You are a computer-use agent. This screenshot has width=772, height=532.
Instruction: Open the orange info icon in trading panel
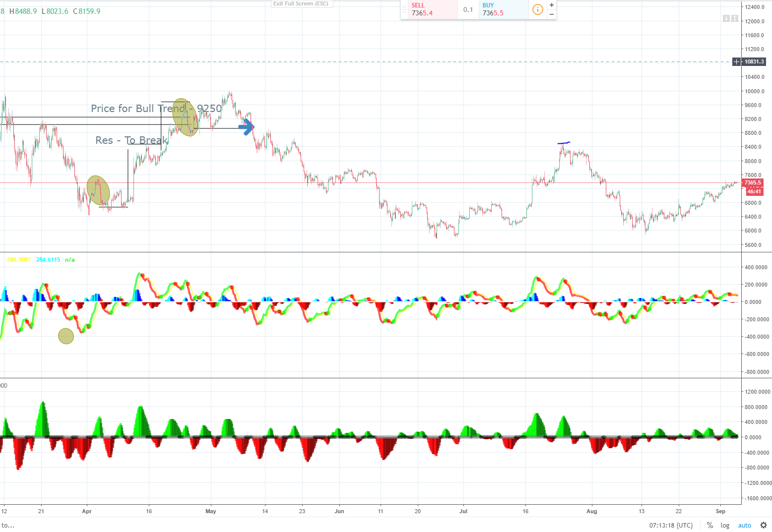click(x=537, y=9)
